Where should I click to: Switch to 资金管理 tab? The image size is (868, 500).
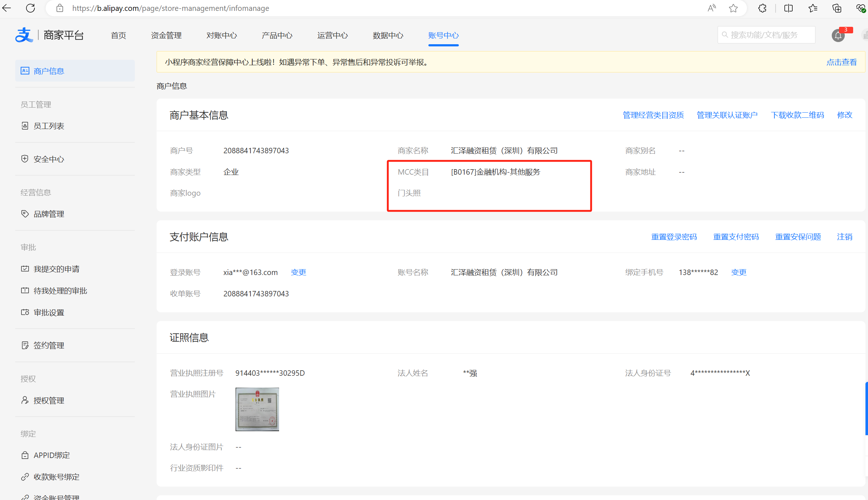coord(166,36)
